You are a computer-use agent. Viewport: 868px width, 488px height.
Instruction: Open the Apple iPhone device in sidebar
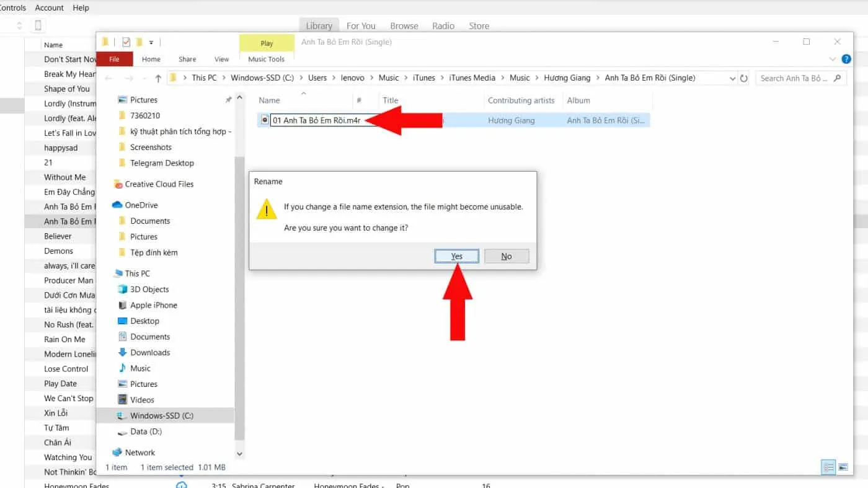[x=154, y=305]
